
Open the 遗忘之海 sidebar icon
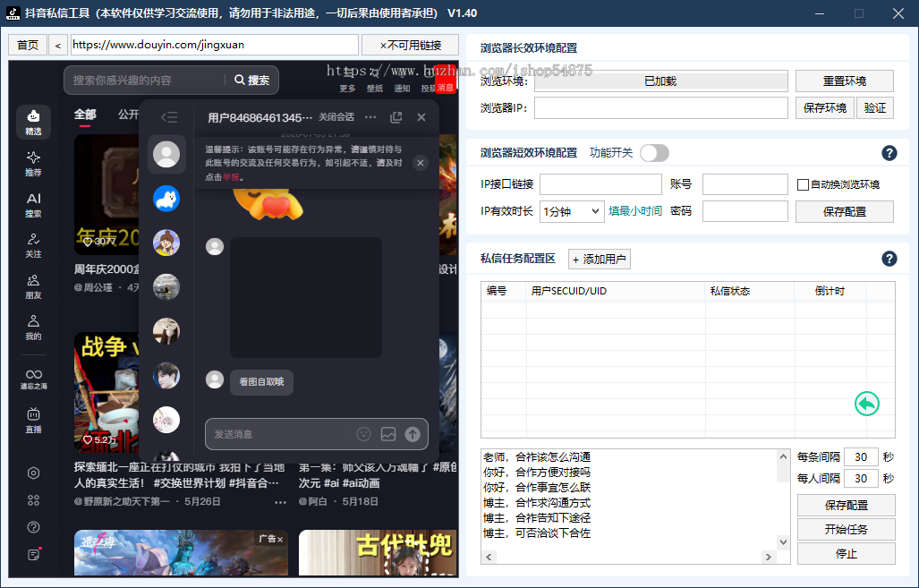(x=33, y=379)
